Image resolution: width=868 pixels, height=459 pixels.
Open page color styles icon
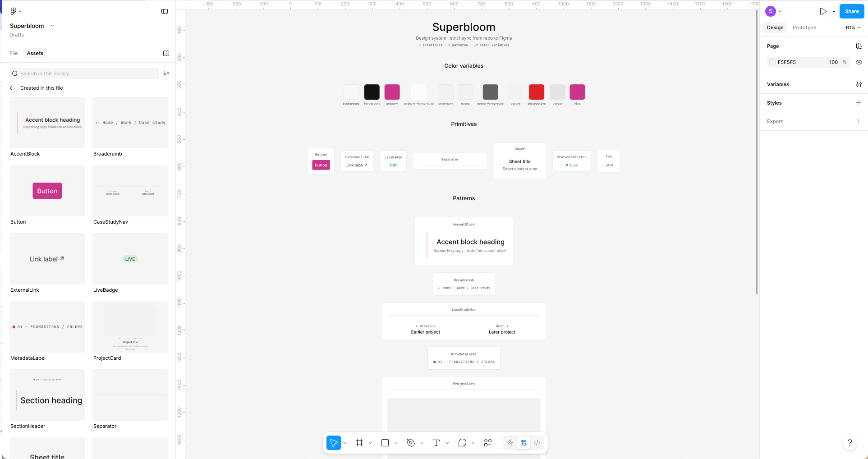[859, 46]
